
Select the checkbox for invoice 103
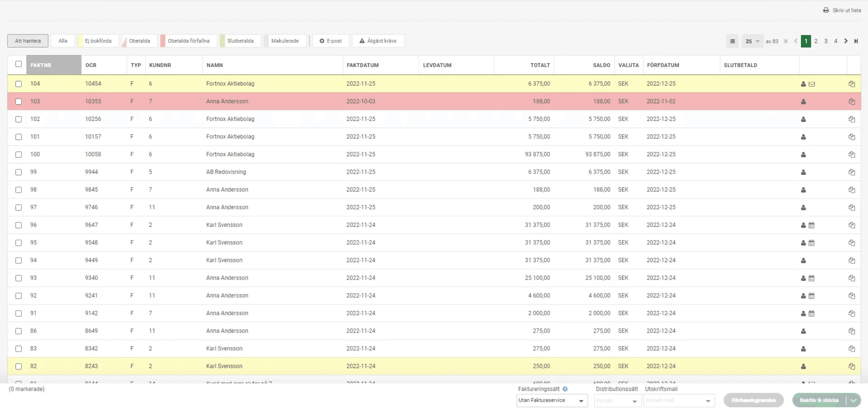pos(18,102)
